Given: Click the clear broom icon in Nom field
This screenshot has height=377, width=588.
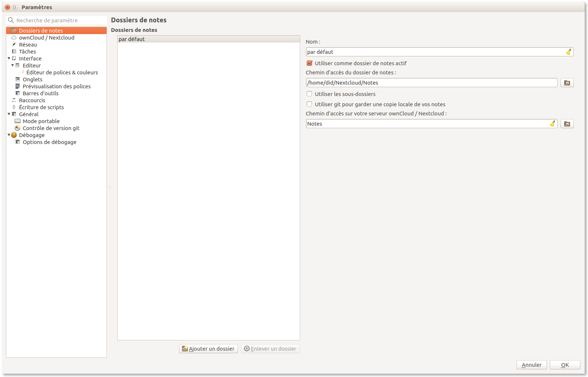Looking at the screenshot, I should pyautogui.click(x=568, y=52).
